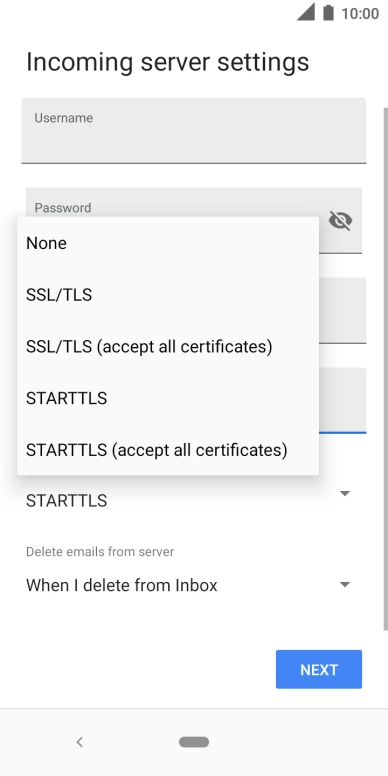Tap the Android back arrow
The image size is (388, 776).
click(80, 742)
